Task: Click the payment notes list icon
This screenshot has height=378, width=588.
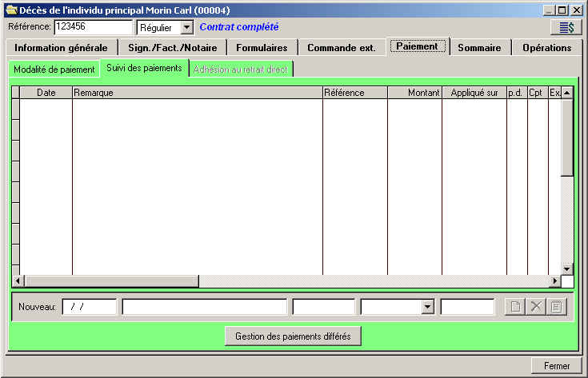Action: [x=558, y=307]
